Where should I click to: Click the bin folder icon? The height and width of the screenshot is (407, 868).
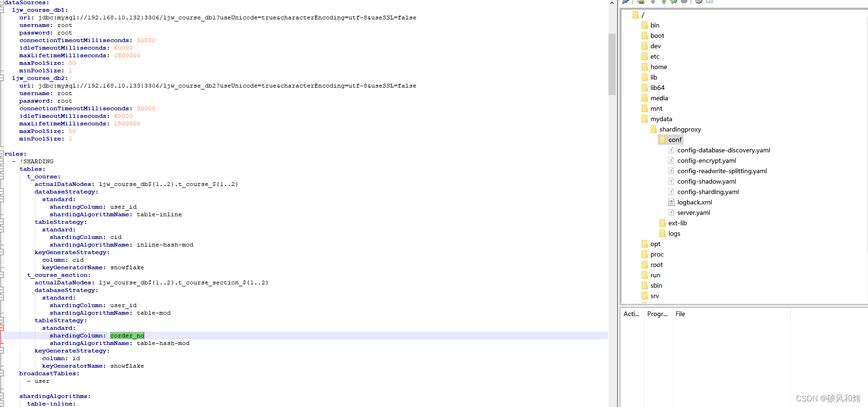coord(644,25)
